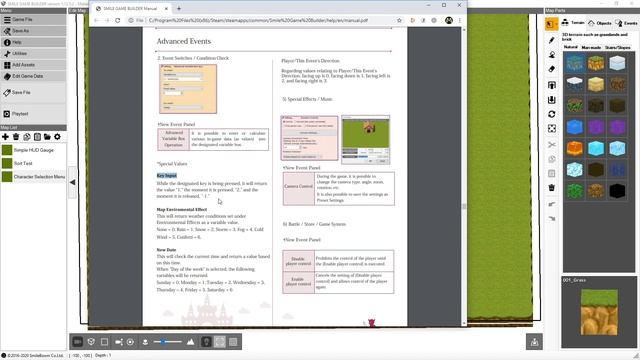Pick the orange lava terrain tile
This screenshot has height=360, width=640.
click(575, 149)
